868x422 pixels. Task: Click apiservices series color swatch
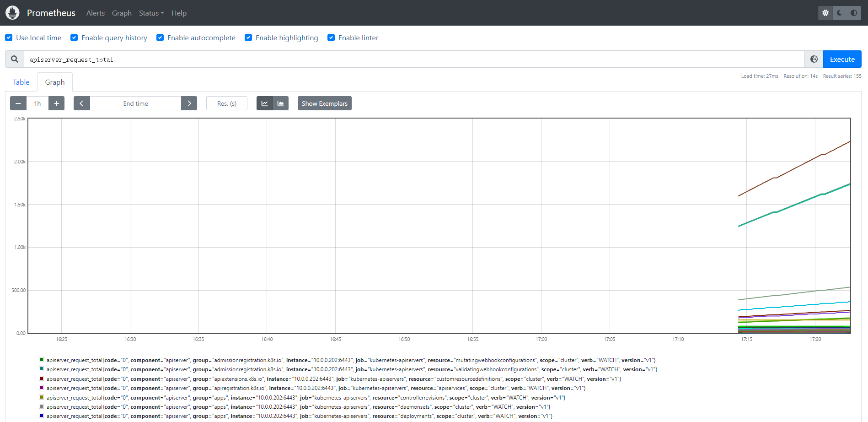point(42,388)
